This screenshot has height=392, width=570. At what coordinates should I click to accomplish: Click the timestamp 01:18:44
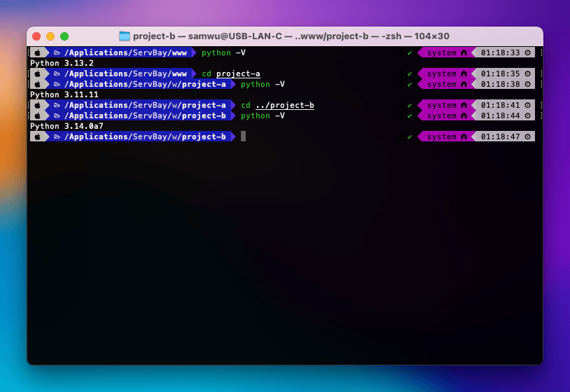tap(500, 116)
